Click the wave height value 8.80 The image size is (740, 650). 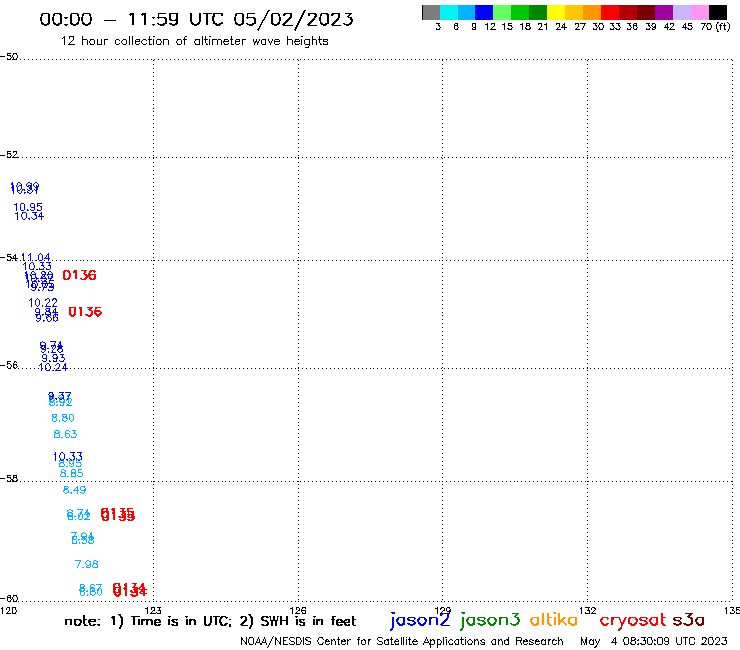(63, 418)
